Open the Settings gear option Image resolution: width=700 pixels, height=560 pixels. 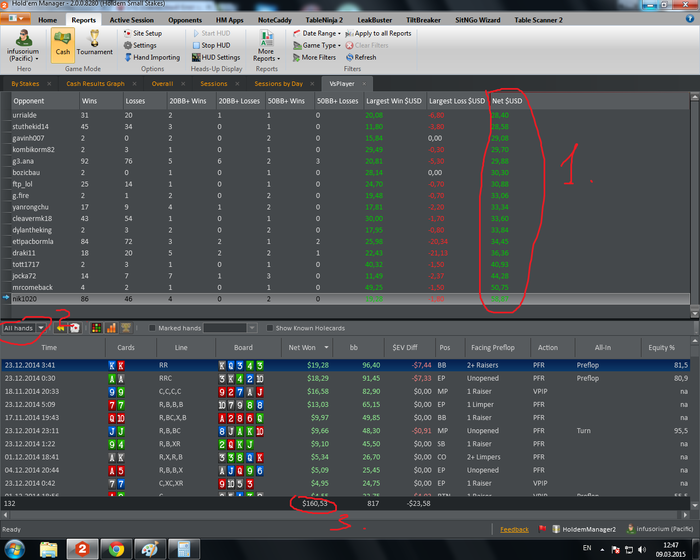[140, 46]
